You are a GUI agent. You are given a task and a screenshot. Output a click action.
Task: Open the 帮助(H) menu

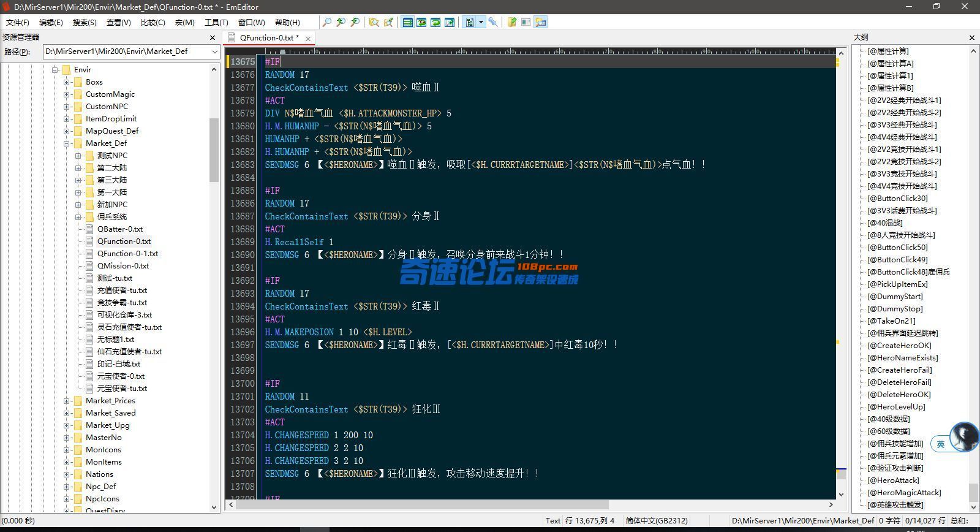287,22
